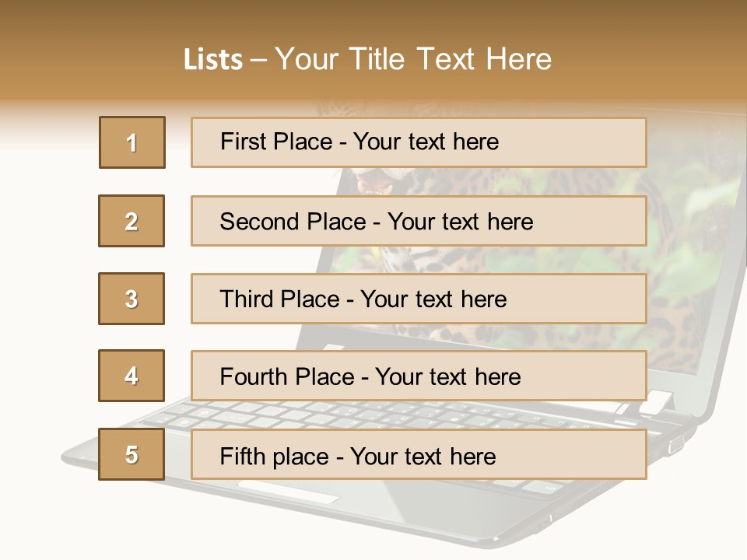The image size is (747, 560).
Task: Click 'Your Title Text Here' heading
Action: coord(412,59)
